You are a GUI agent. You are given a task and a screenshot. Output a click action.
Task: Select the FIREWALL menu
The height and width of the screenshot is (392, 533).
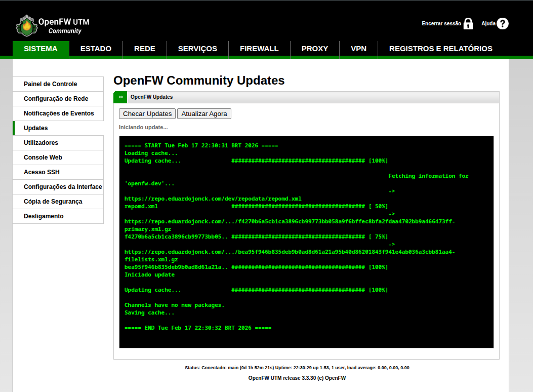tap(259, 49)
